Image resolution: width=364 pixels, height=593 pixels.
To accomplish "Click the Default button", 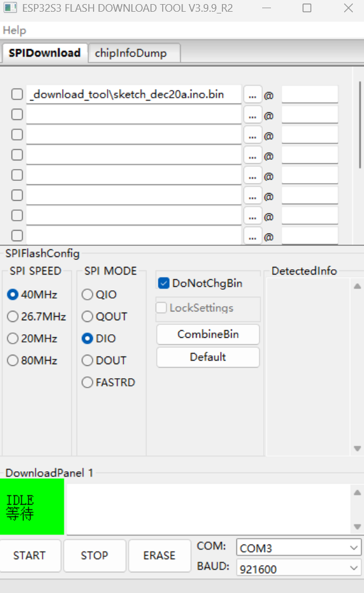I will click(208, 357).
